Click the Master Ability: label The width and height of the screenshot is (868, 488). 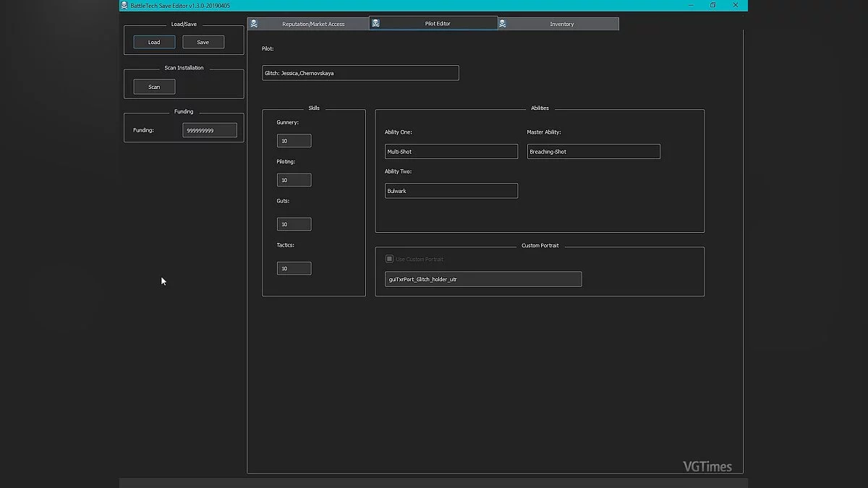(544, 132)
